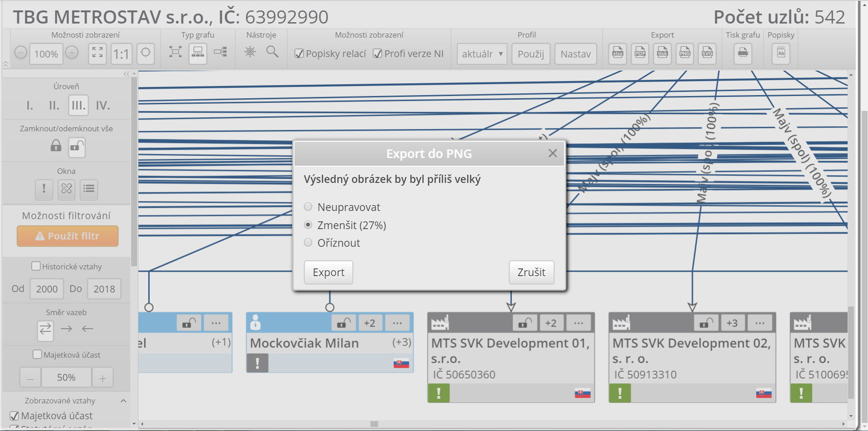
Task: Expand +2 relations on MTS SVK Development 01
Action: coord(551,323)
